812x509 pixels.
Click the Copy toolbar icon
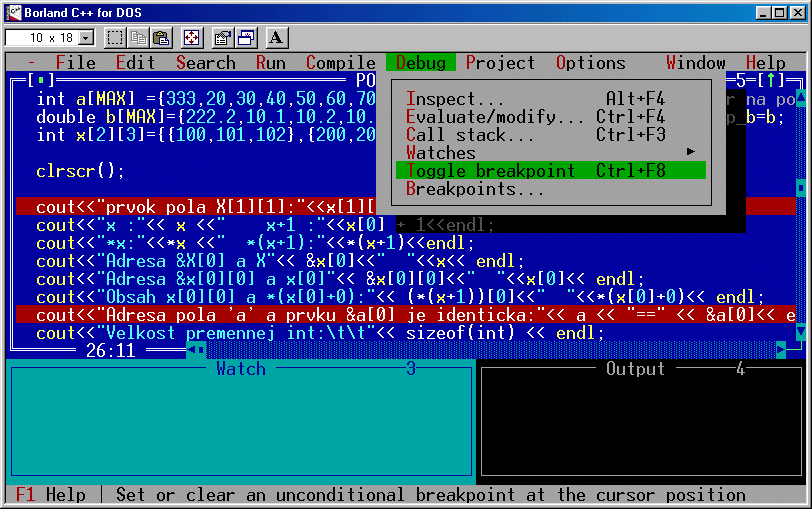pos(138,38)
